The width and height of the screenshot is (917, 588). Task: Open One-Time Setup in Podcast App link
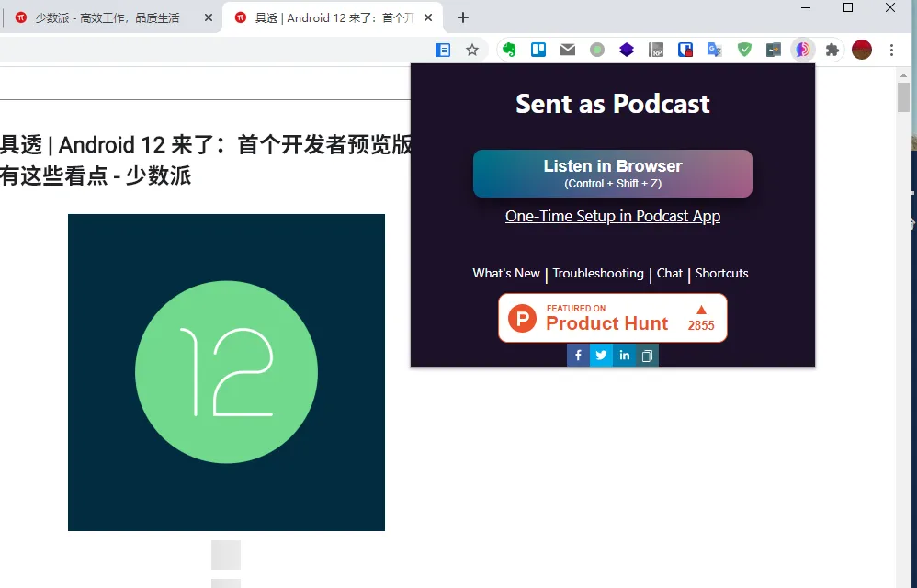[x=612, y=216]
